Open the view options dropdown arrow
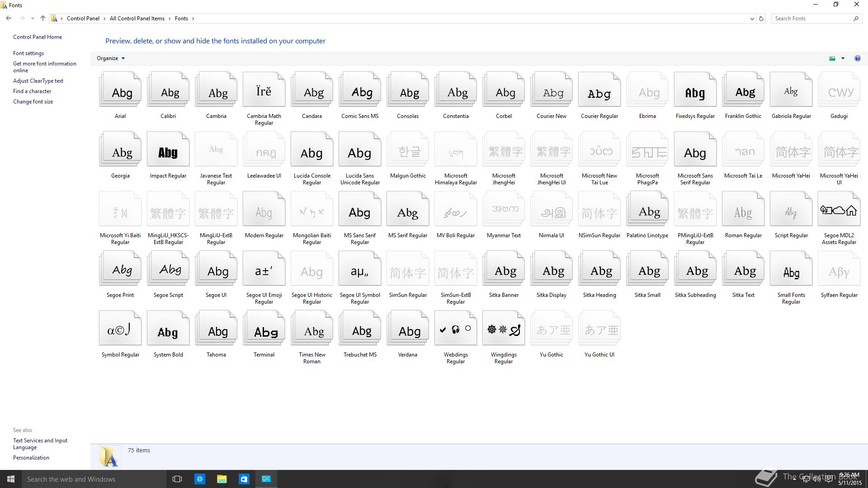The image size is (868, 488). (843, 58)
